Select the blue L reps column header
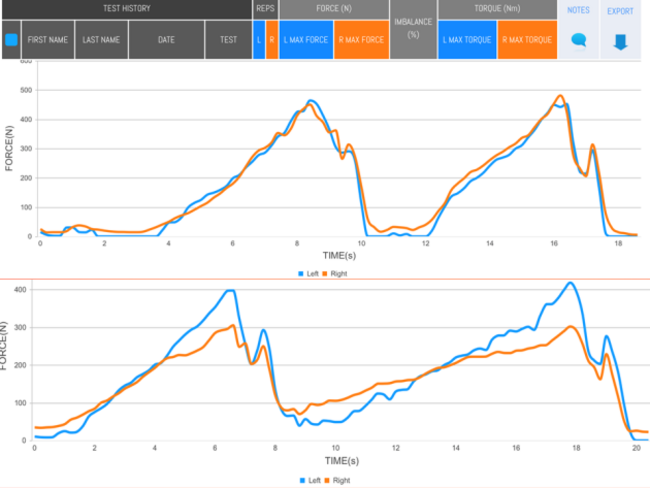 [x=259, y=40]
